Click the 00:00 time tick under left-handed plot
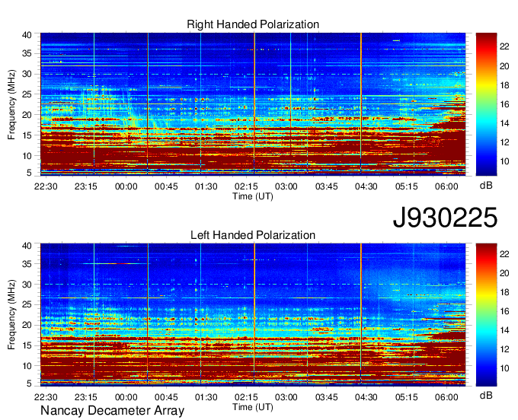The height and width of the screenshot is (420, 518). [x=126, y=397]
